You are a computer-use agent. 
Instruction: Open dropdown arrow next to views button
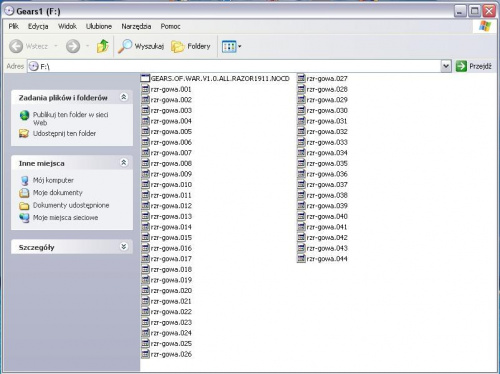[x=240, y=47]
